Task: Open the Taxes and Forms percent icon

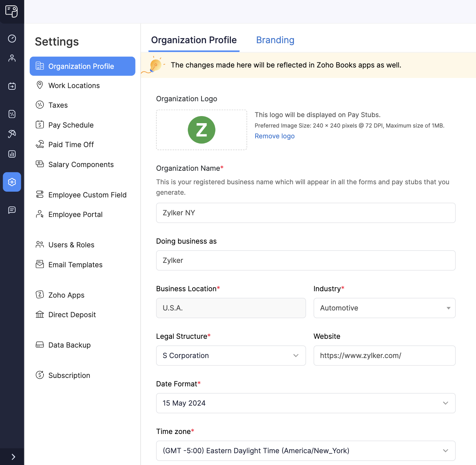Action: point(12,114)
